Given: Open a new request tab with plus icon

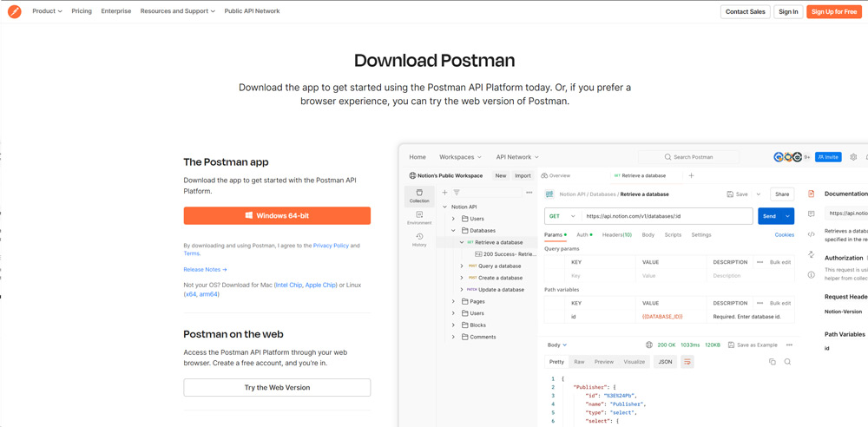Looking at the screenshot, I should [x=691, y=175].
